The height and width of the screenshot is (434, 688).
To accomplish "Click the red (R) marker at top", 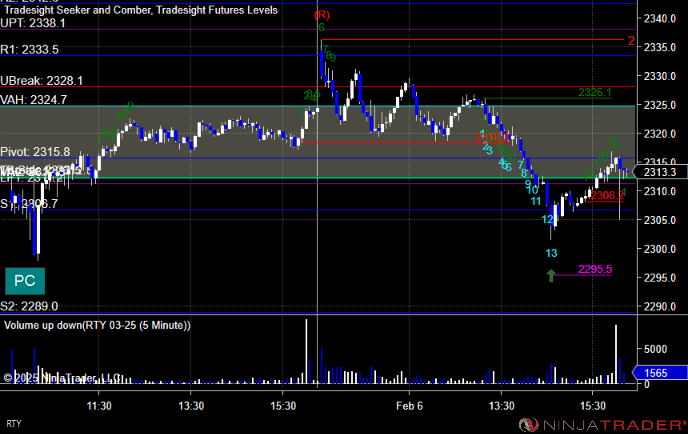I will [322, 15].
